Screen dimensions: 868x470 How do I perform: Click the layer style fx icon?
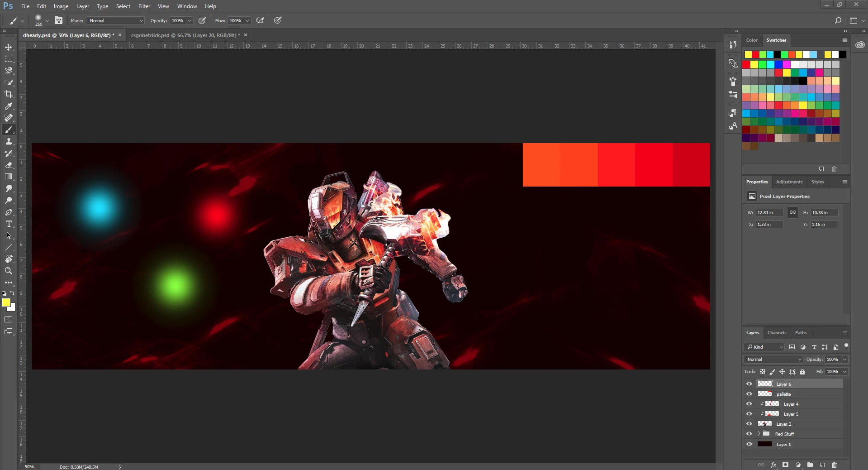pyautogui.click(x=773, y=465)
